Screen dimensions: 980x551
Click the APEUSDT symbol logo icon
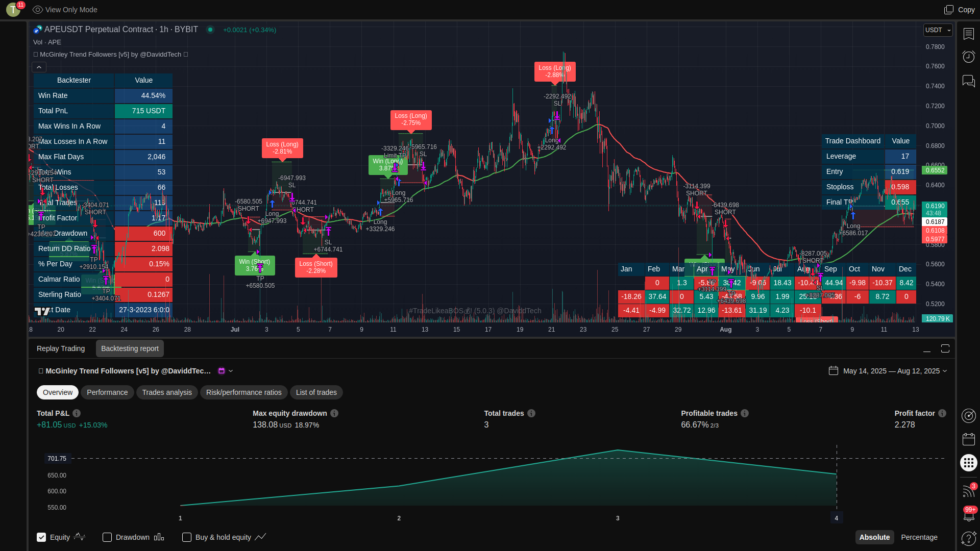click(38, 30)
